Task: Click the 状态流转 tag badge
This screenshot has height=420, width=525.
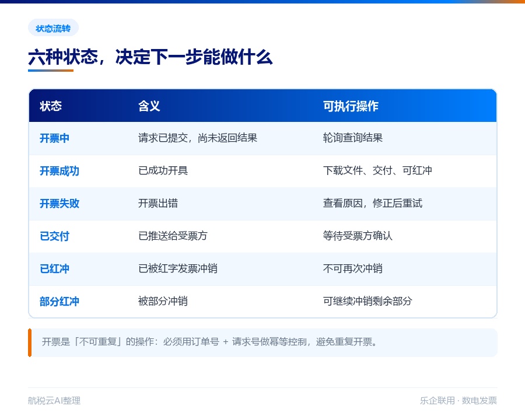Action: 53,28
